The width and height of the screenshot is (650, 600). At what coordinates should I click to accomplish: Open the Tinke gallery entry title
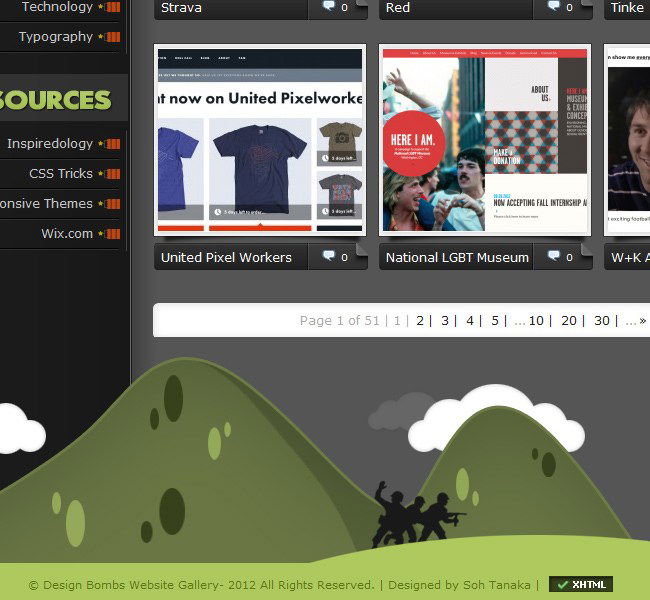click(x=627, y=7)
